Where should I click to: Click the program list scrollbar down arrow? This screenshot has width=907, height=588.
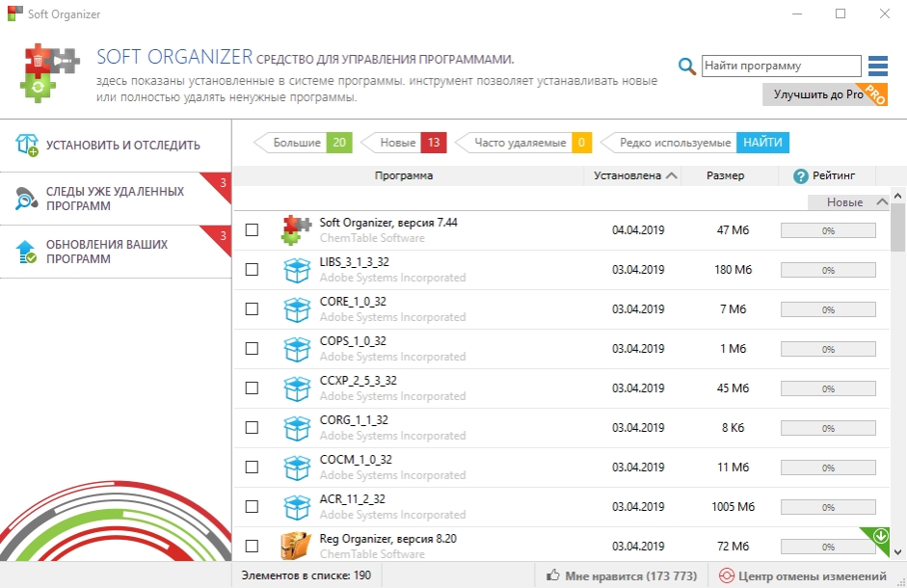[x=897, y=552]
